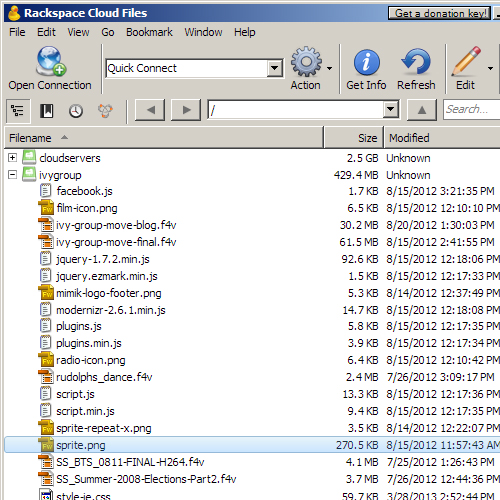Click the Get Info icon
This screenshot has height=500, width=500.
pos(366,62)
